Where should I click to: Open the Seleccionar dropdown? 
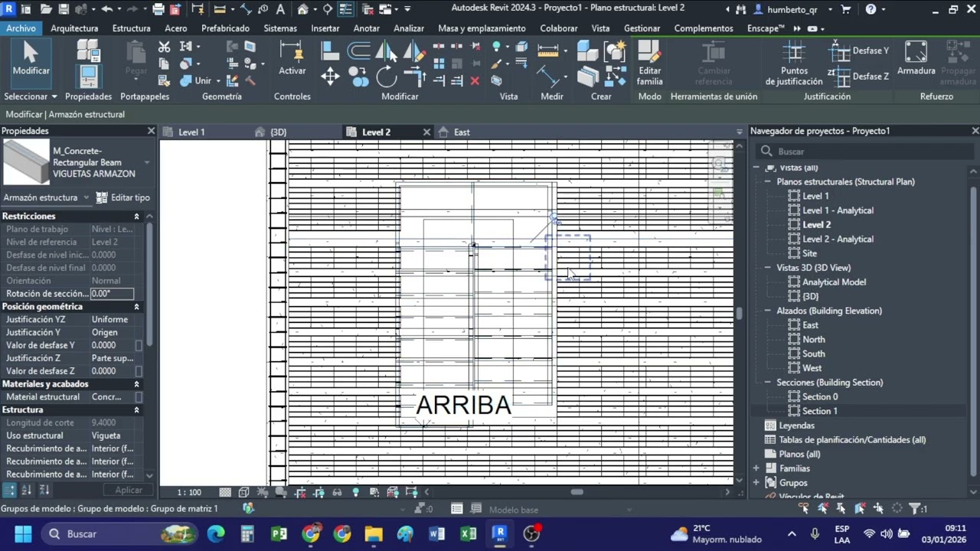click(31, 96)
